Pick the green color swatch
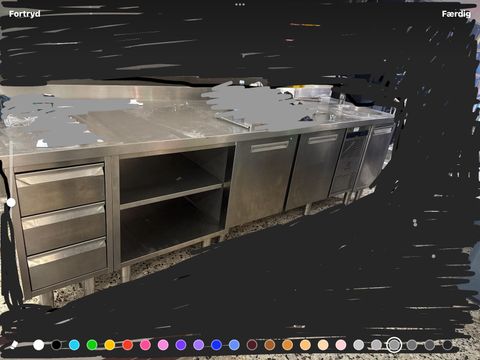Screen dimensions: 480x360 click(92, 345)
